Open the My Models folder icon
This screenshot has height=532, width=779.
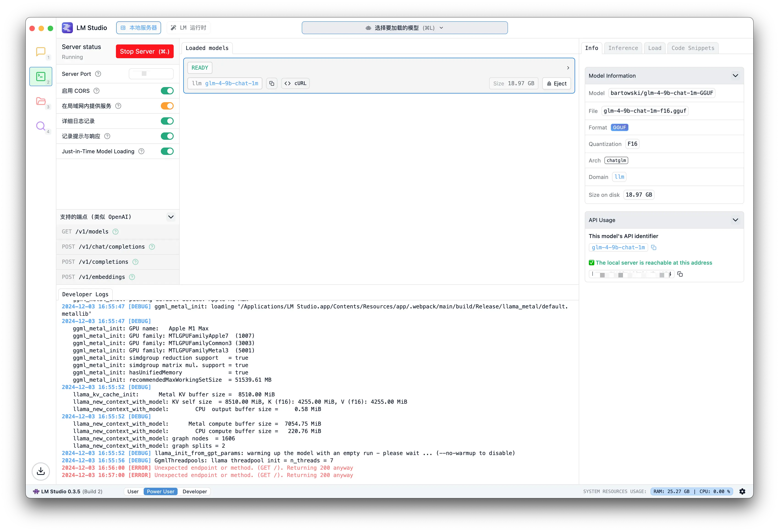coord(41,101)
